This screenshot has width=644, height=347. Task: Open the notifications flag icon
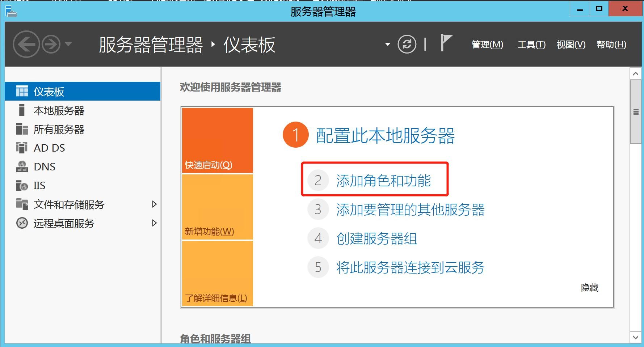(x=446, y=43)
